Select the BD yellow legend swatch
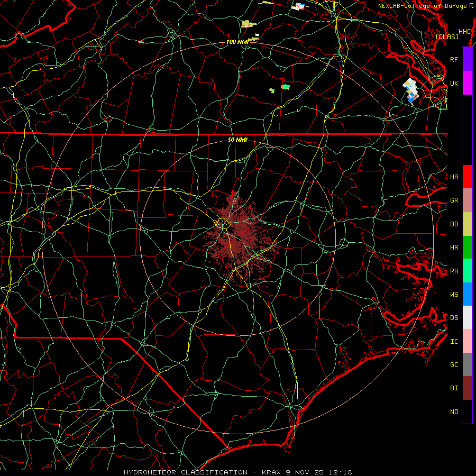The image size is (476, 476). coord(467,224)
